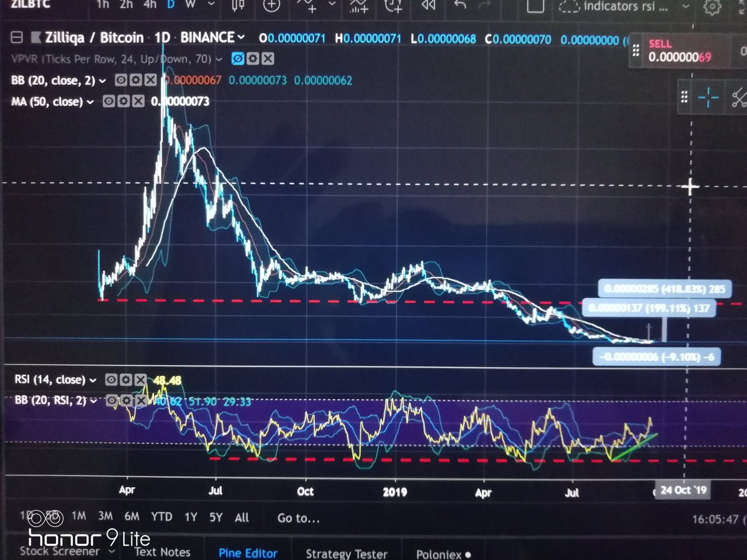Hide BB (20, close, 2) using eye icon
Viewport: 747px width, 560px height.
pos(121,80)
